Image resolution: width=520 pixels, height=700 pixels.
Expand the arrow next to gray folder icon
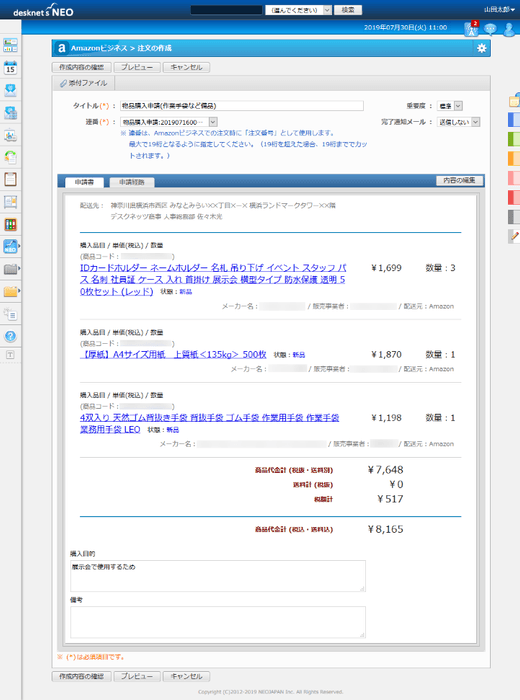19,269
